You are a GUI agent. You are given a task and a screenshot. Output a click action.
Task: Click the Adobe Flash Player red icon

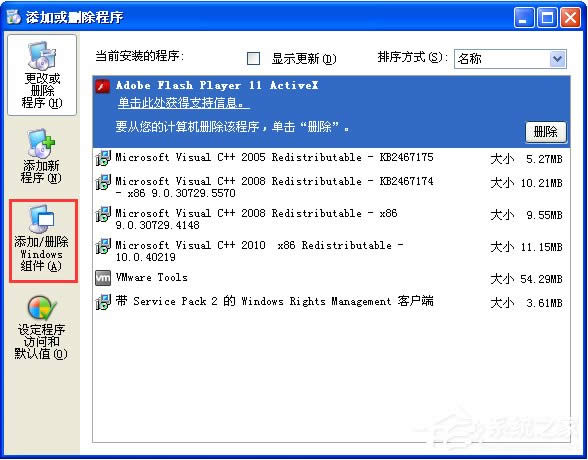103,87
